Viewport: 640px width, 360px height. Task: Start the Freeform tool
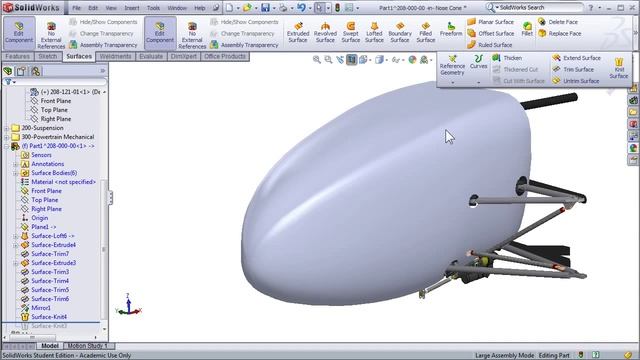(x=451, y=29)
